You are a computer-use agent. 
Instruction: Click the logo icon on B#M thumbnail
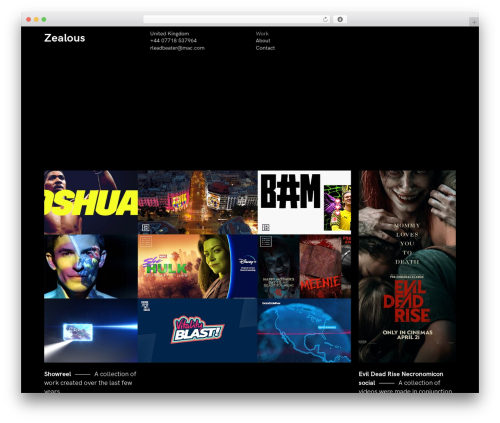coord(265,228)
